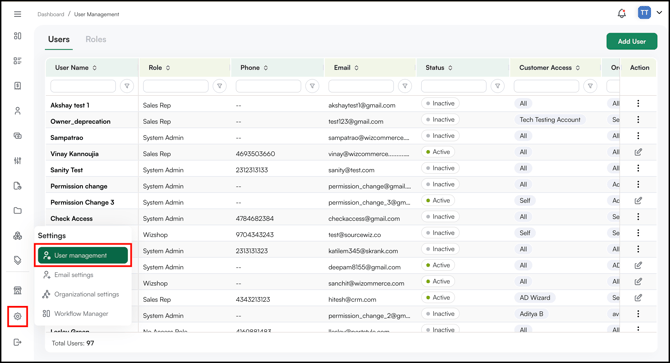Focus the Email filter input
Screen dimensions: 670x363
point(361,86)
